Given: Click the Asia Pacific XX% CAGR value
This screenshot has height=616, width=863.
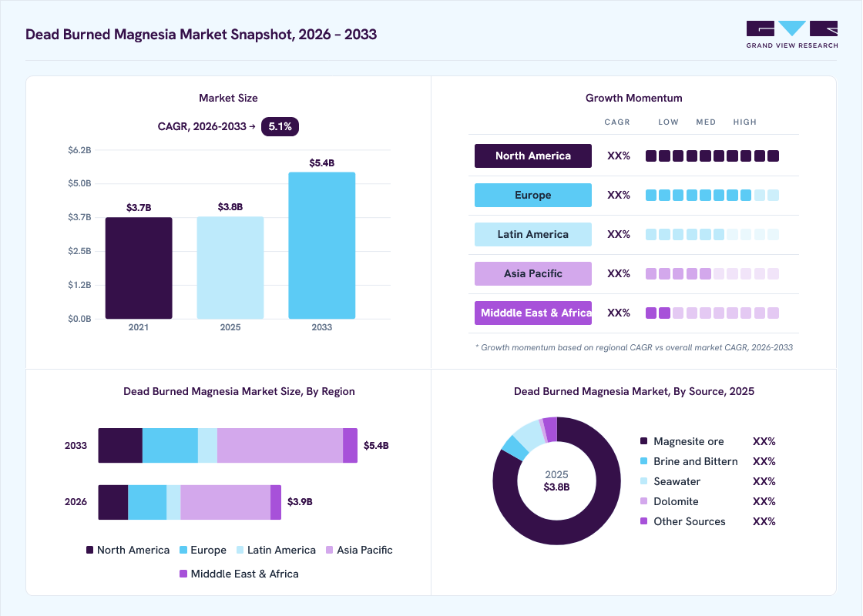Looking at the screenshot, I should 619,273.
